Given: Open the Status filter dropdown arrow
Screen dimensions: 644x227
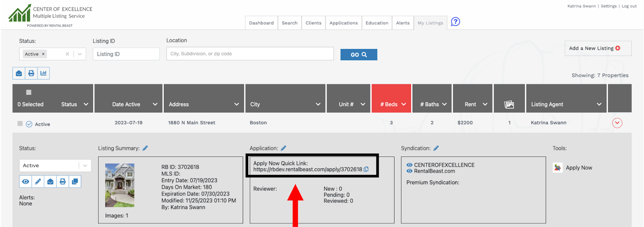Looking at the screenshot, I should (80, 54).
